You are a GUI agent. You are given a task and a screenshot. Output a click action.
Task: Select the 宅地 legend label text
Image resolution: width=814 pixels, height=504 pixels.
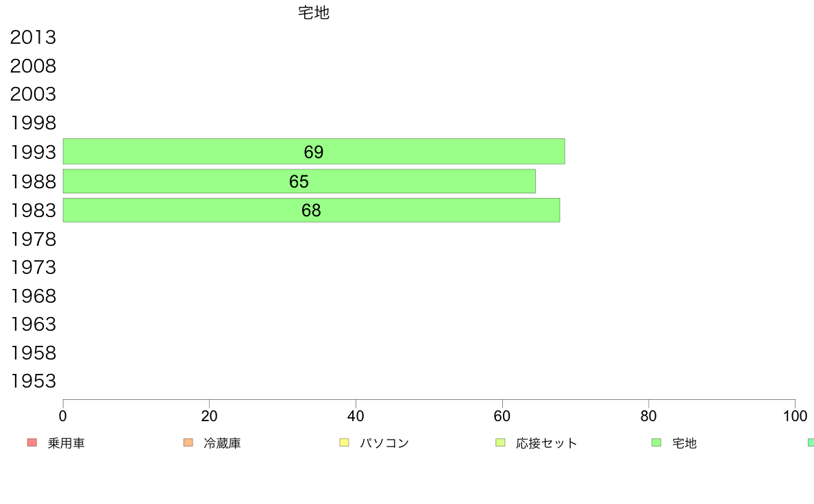click(684, 443)
